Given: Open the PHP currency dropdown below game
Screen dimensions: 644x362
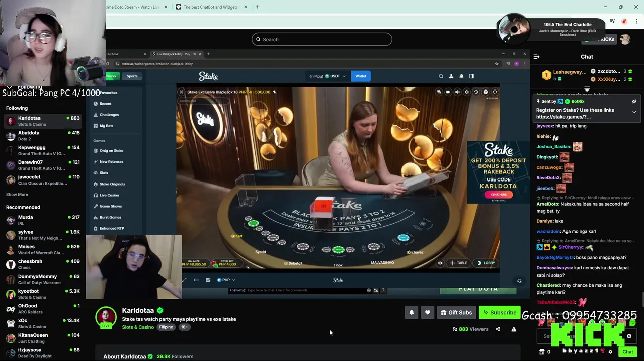Looking at the screenshot, I should (226, 280).
